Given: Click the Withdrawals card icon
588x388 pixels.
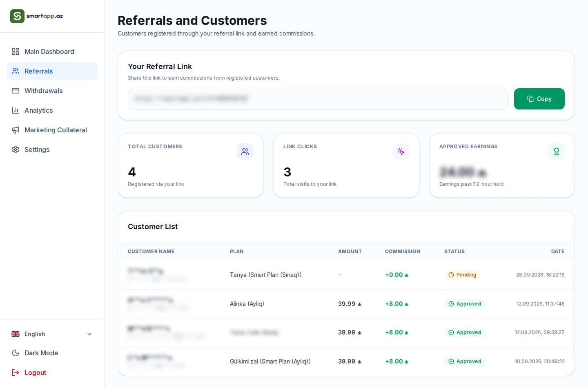Looking at the screenshot, I should pyautogui.click(x=16, y=91).
